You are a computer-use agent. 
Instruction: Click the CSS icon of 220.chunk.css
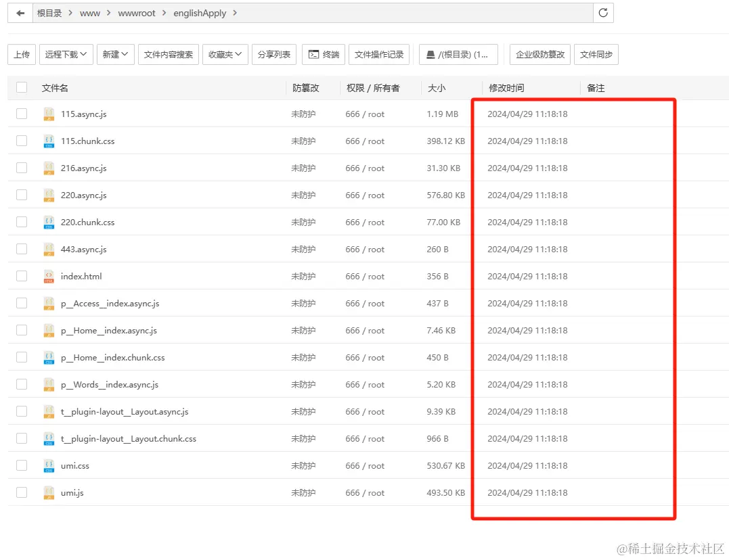tap(49, 222)
